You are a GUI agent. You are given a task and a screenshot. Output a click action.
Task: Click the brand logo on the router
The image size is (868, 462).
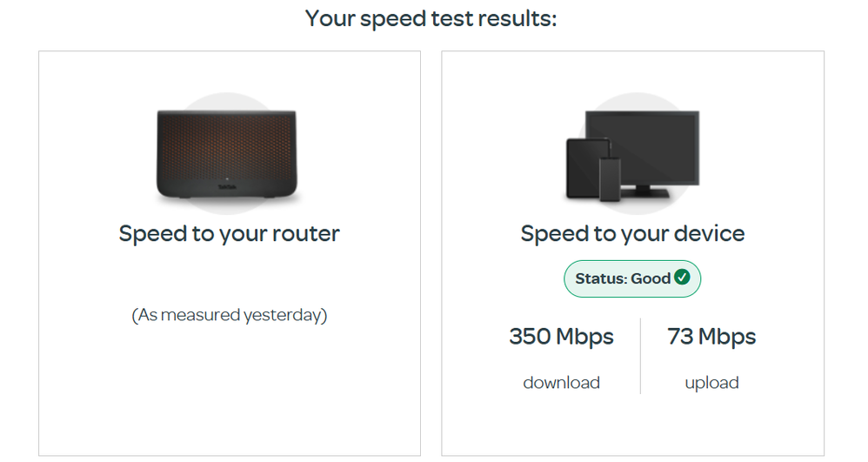tap(229, 187)
